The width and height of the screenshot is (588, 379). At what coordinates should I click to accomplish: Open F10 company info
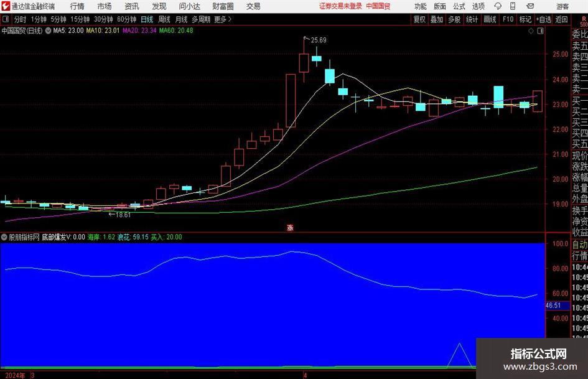point(508,19)
